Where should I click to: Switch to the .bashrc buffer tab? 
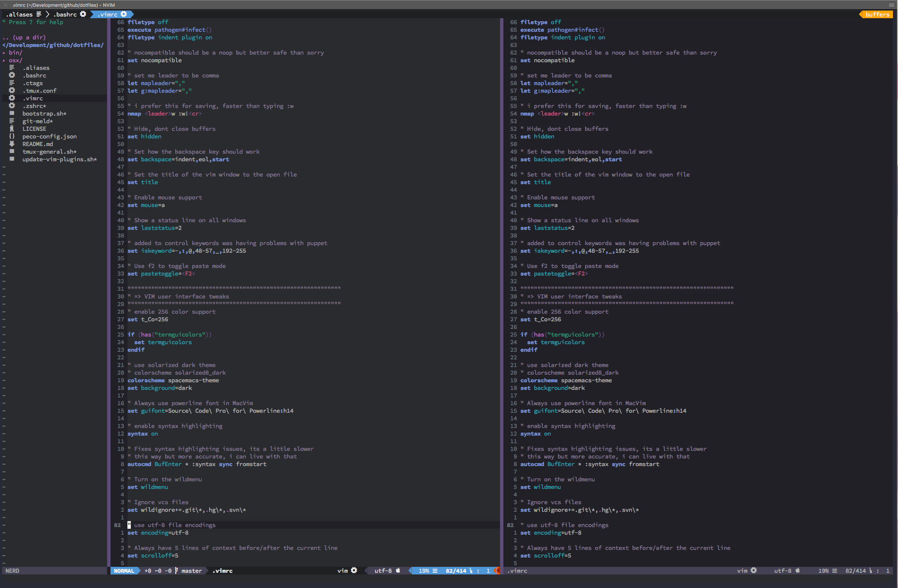pos(65,14)
